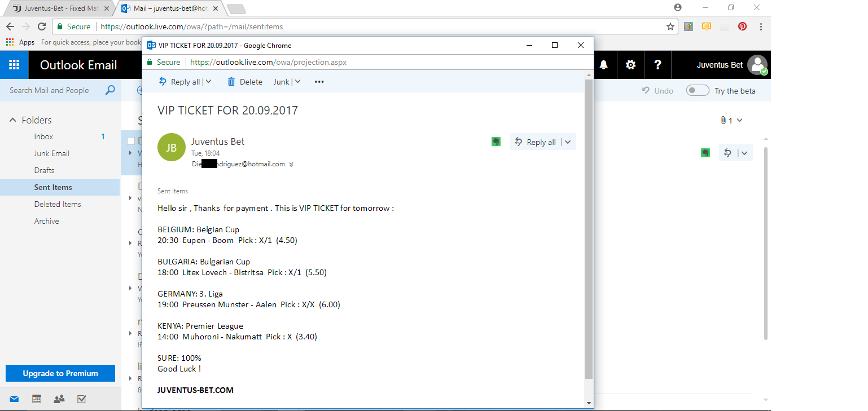
Task: Open Juventus Bet account avatar menu
Action: coord(757,65)
